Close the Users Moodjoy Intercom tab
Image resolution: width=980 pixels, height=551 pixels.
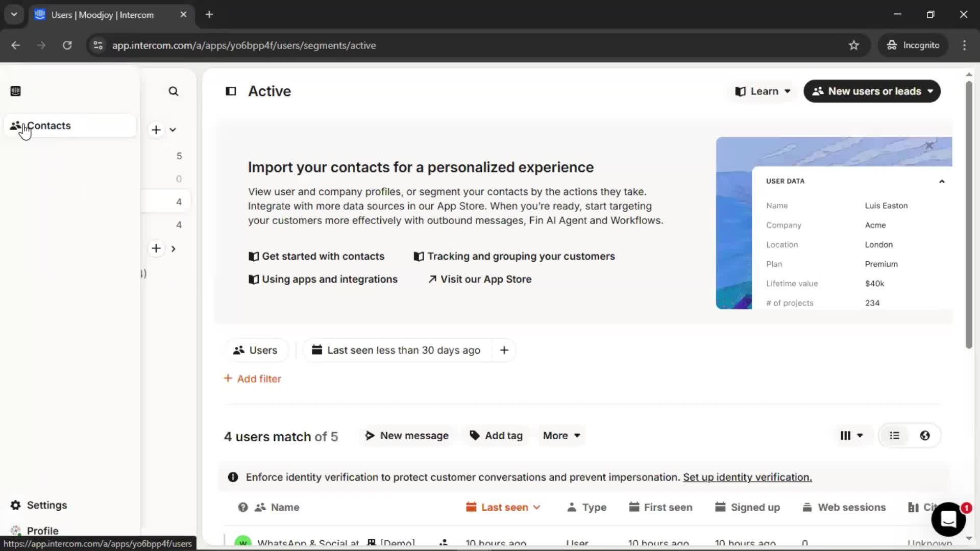pos(183,15)
